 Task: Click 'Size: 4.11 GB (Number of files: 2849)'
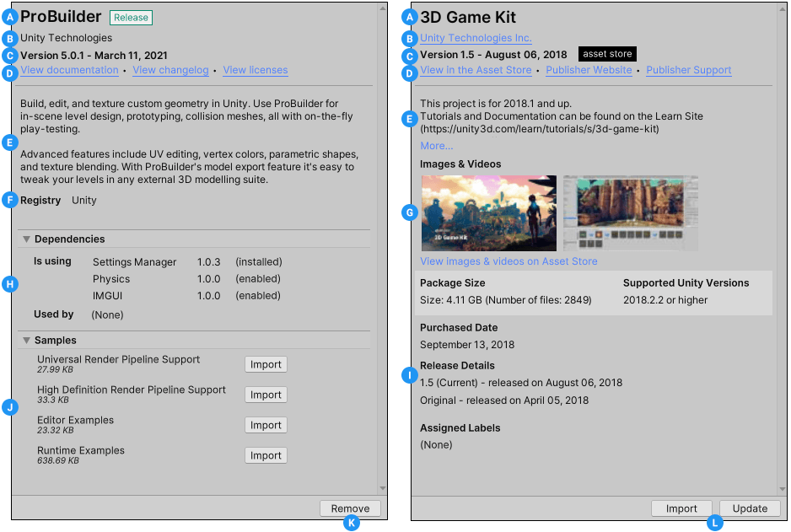(505, 300)
